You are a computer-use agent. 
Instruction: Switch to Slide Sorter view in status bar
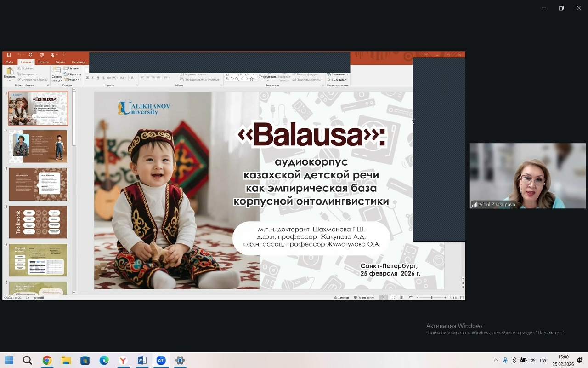click(393, 297)
